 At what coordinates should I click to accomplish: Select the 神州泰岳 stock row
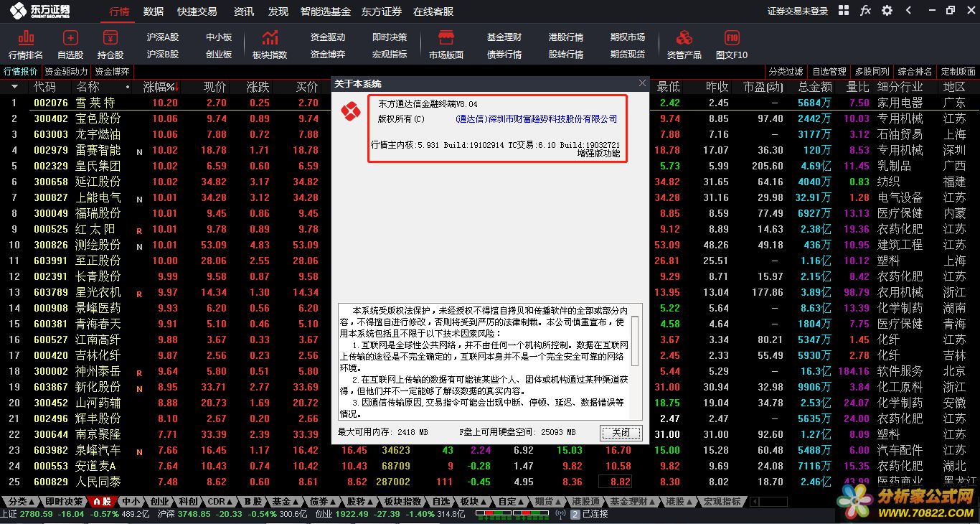point(98,371)
